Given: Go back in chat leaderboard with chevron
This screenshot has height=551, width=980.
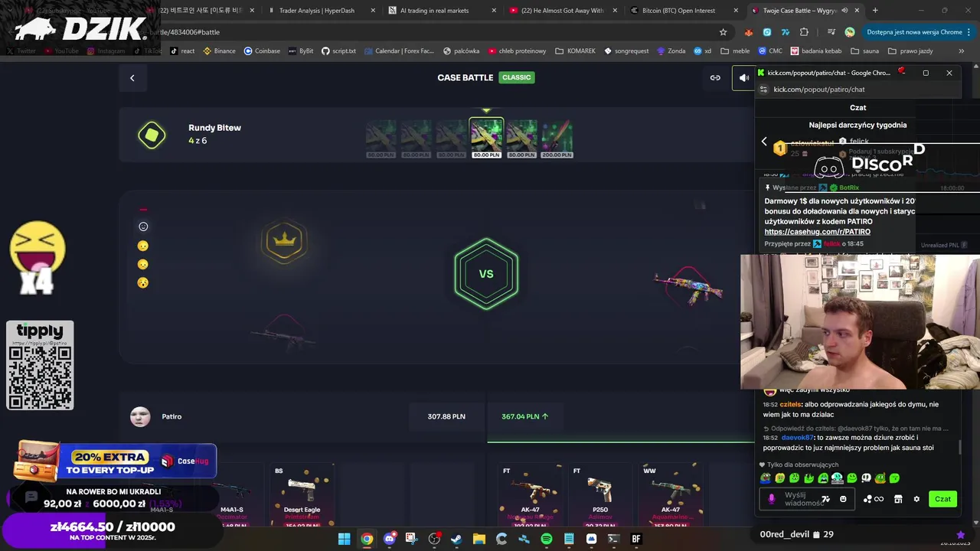Looking at the screenshot, I should (763, 142).
